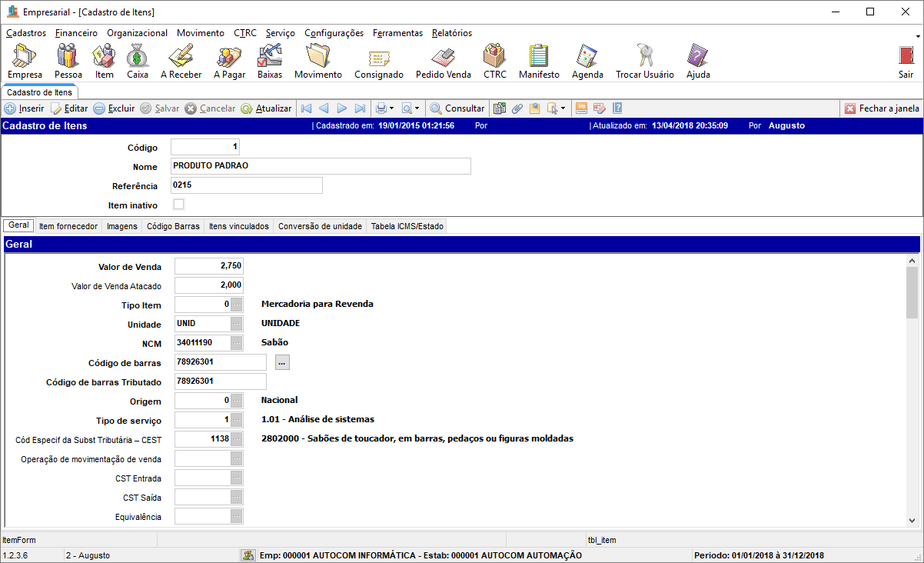Open the NCM lookup button

pyautogui.click(x=237, y=343)
